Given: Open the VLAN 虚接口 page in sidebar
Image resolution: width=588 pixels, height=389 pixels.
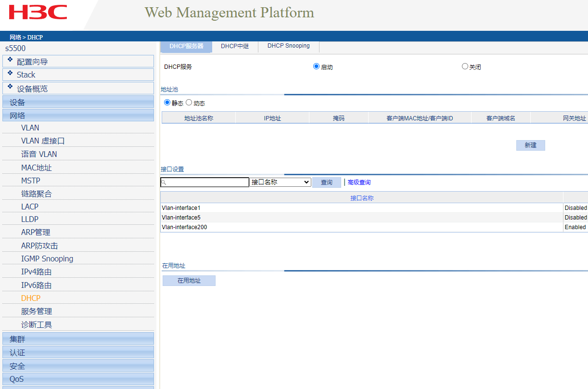Looking at the screenshot, I should tap(43, 141).
